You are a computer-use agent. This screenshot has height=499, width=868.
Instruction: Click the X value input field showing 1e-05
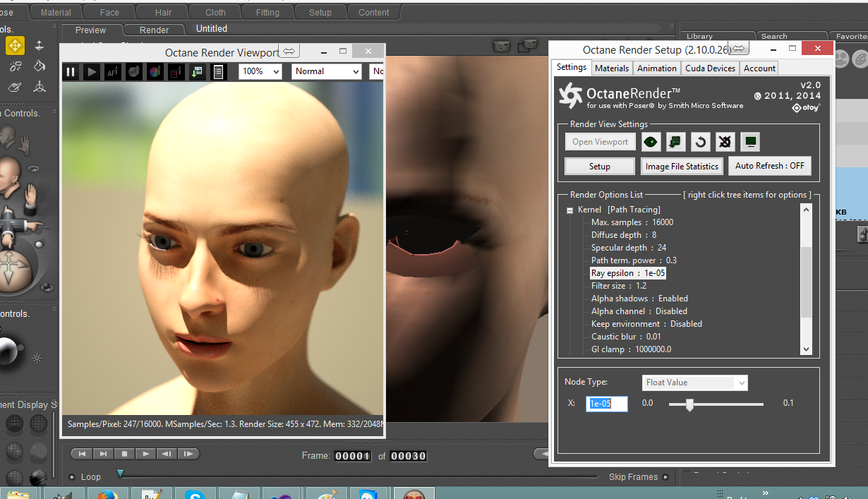607,404
